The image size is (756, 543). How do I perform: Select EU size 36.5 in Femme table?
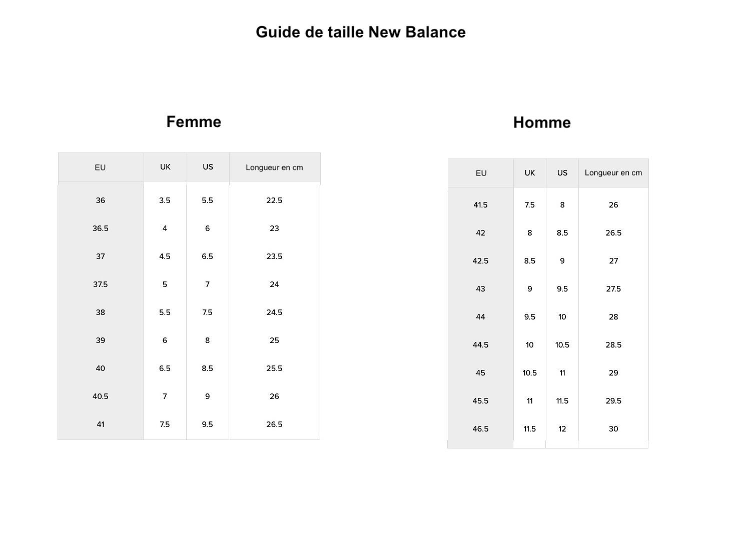click(100, 228)
